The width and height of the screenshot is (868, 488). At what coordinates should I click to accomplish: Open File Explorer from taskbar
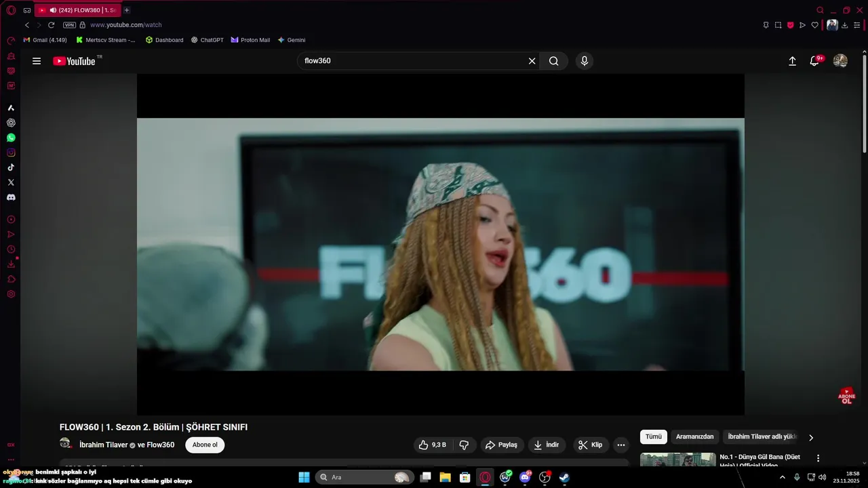point(445,477)
